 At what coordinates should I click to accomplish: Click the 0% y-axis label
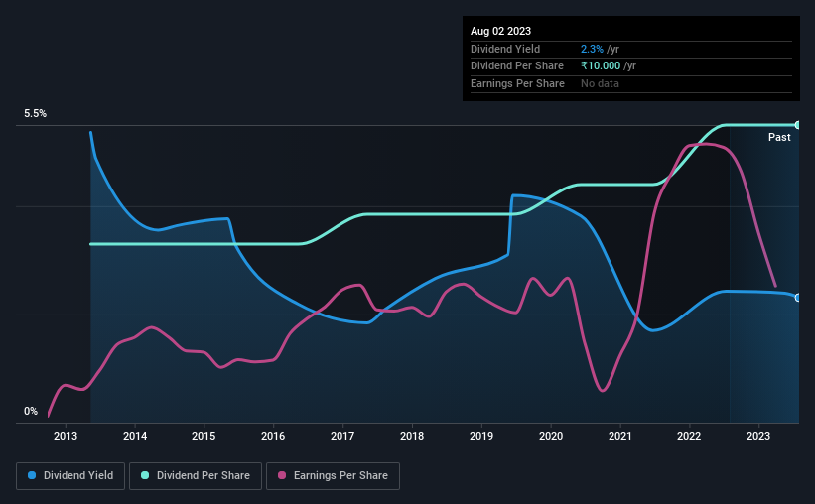point(31,411)
